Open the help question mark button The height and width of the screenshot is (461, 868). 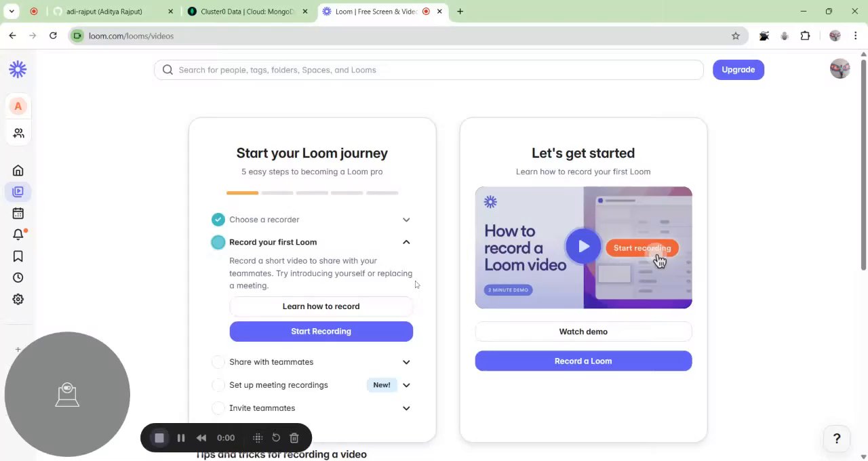[x=837, y=439]
